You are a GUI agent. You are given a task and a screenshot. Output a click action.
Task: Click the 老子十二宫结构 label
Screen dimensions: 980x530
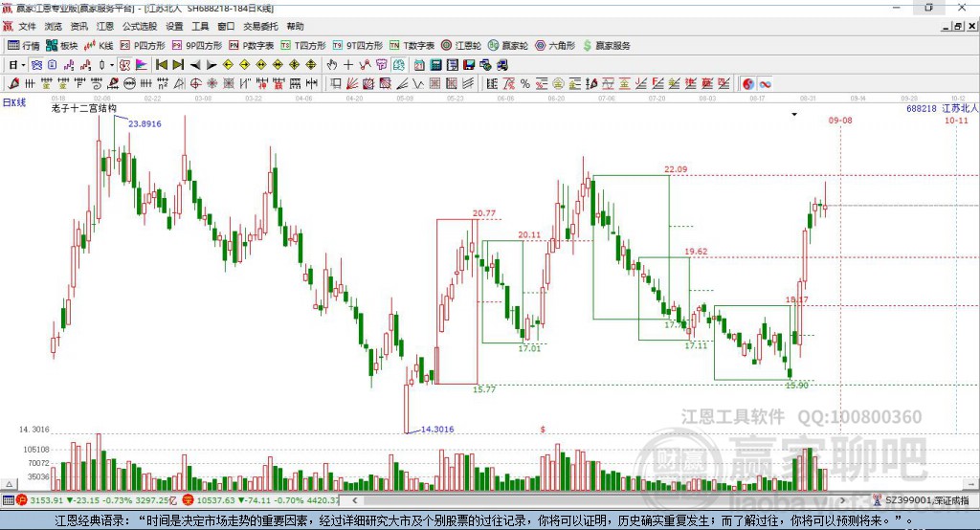84,108
